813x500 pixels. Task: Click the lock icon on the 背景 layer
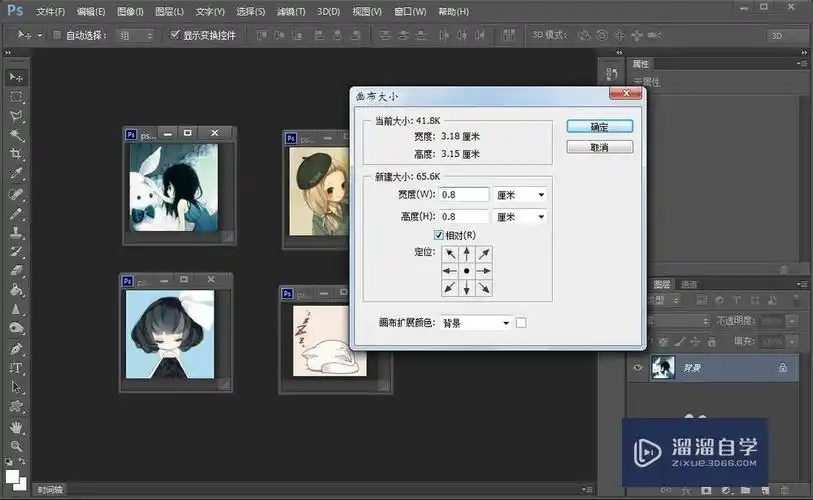(x=782, y=368)
